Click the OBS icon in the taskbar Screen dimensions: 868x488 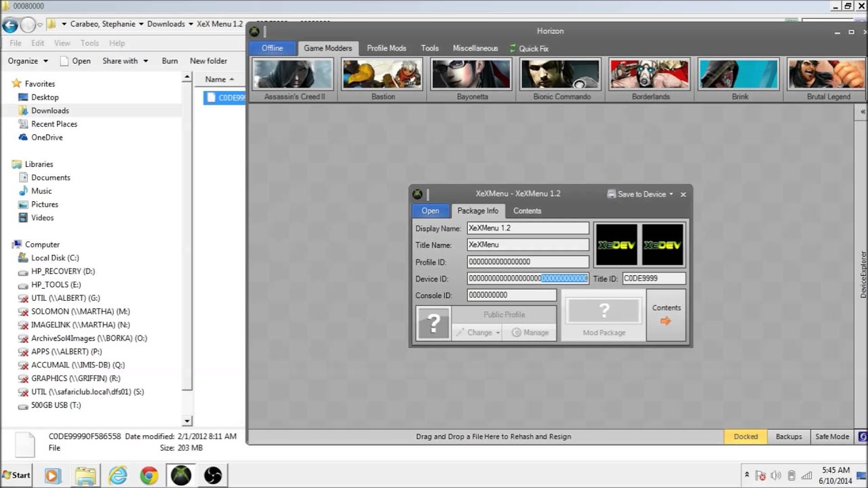point(213,475)
